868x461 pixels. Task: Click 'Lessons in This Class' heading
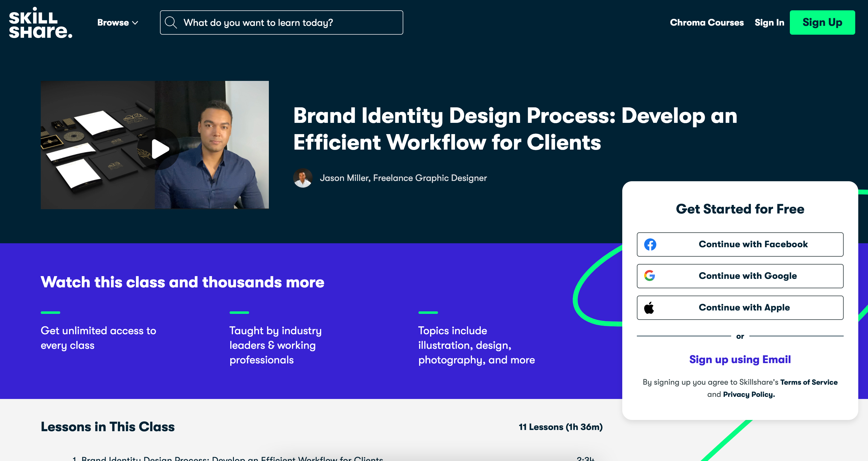(107, 427)
